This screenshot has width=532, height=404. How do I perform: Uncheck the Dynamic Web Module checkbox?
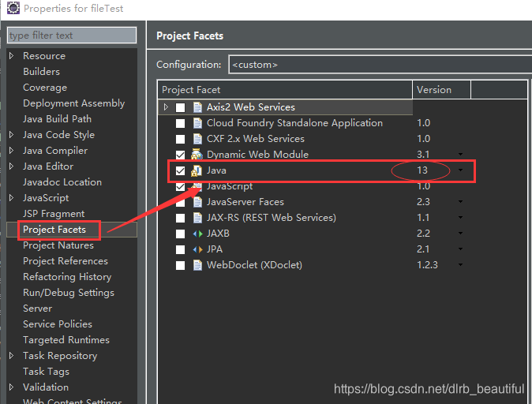pyautogui.click(x=180, y=155)
